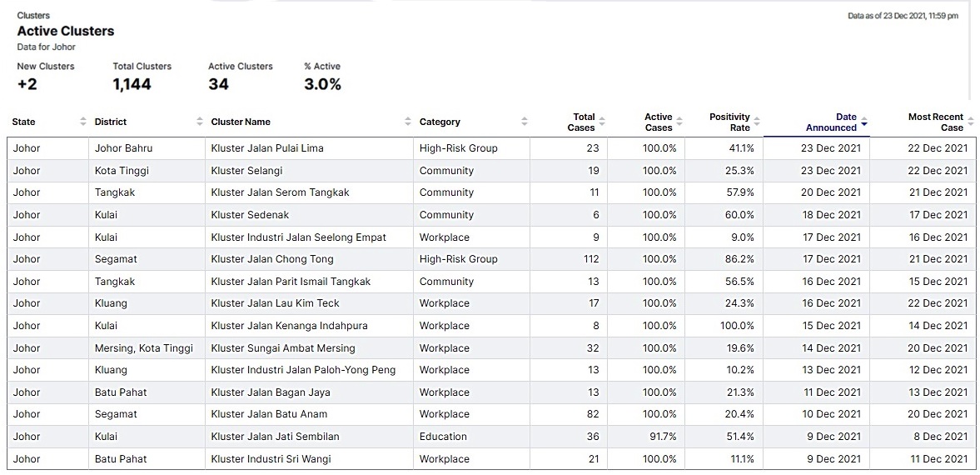Screen dimensions: 980x475
Task: Sort table by State column icon
Action: point(83,122)
